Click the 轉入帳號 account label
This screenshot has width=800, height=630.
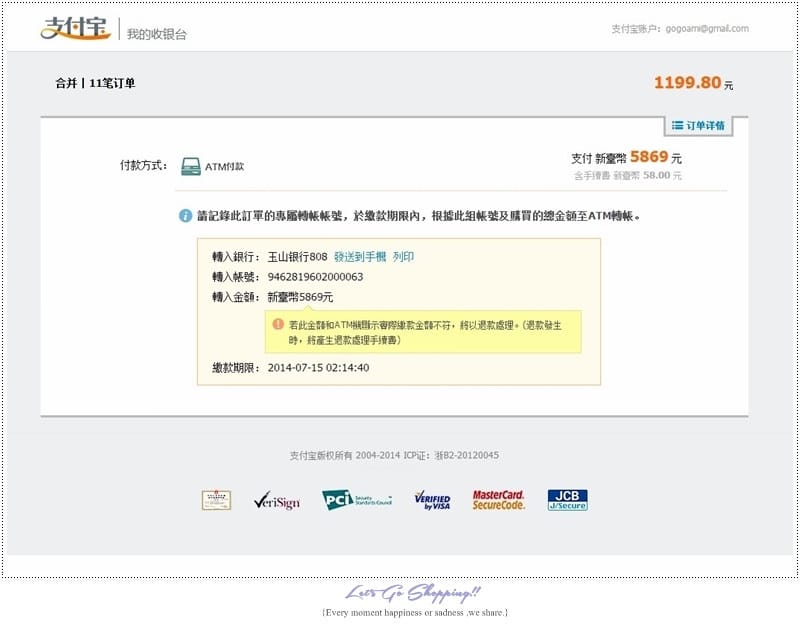(x=236, y=277)
